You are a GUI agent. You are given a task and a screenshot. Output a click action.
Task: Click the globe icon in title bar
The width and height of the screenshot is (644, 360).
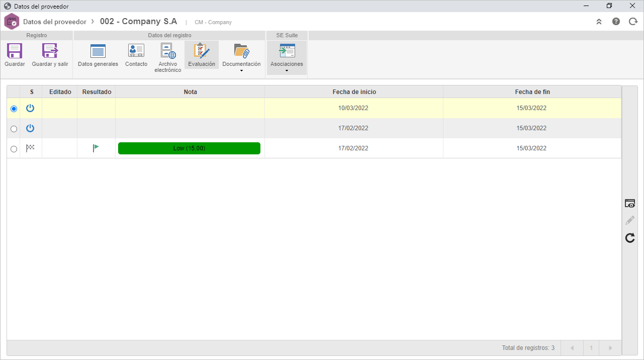tap(8, 6)
